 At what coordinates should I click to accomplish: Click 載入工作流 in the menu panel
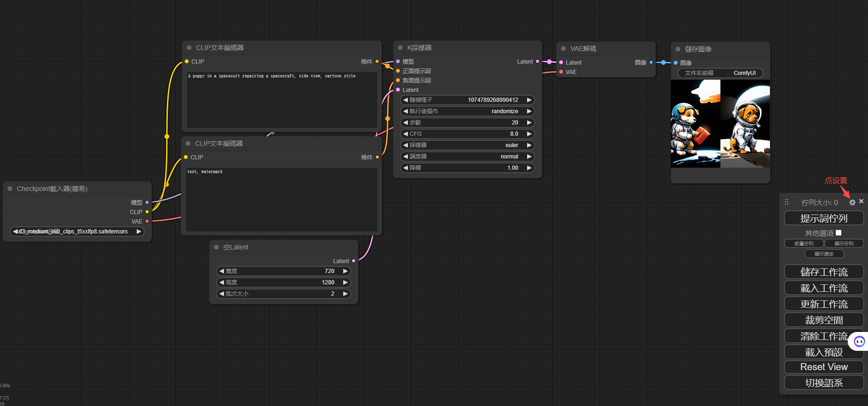(824, 288)
